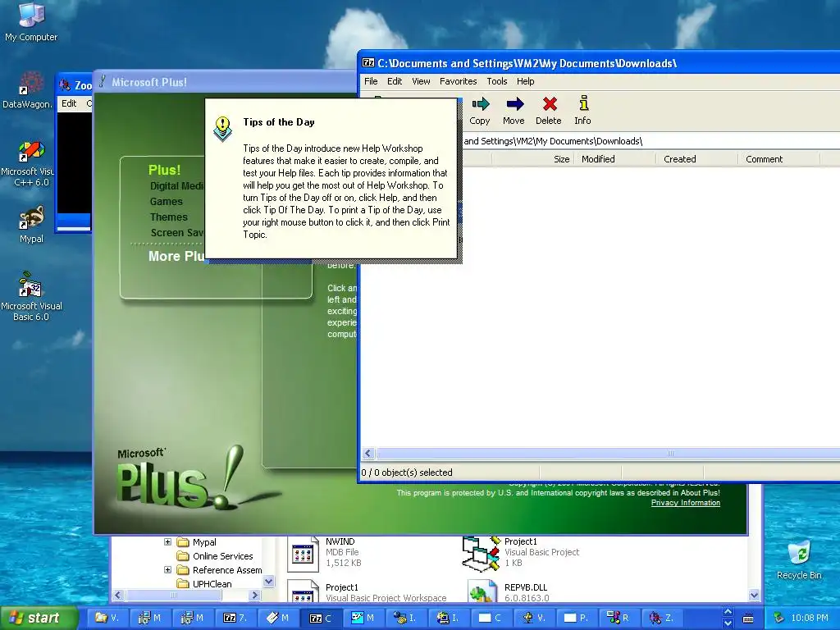Click the taskbar row scroll up arrow
Viewport: 840px width, 630px height.
[x=728, y=612]
